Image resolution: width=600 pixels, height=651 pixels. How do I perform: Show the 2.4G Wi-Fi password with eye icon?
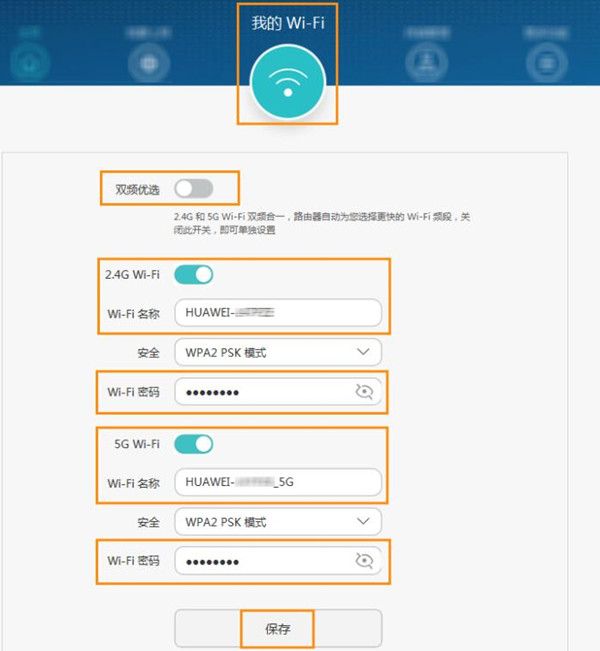(x=364, y=392)
